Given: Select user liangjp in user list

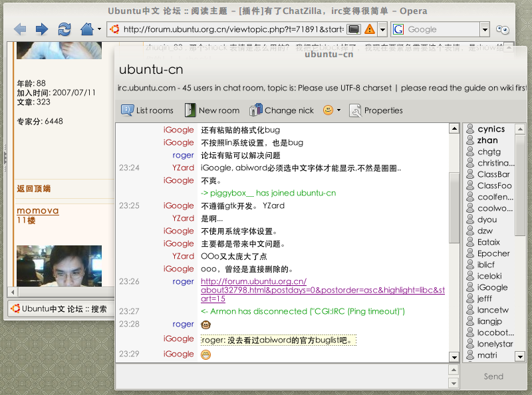Looking at the screenshot, I should click(x=490, y=321).
